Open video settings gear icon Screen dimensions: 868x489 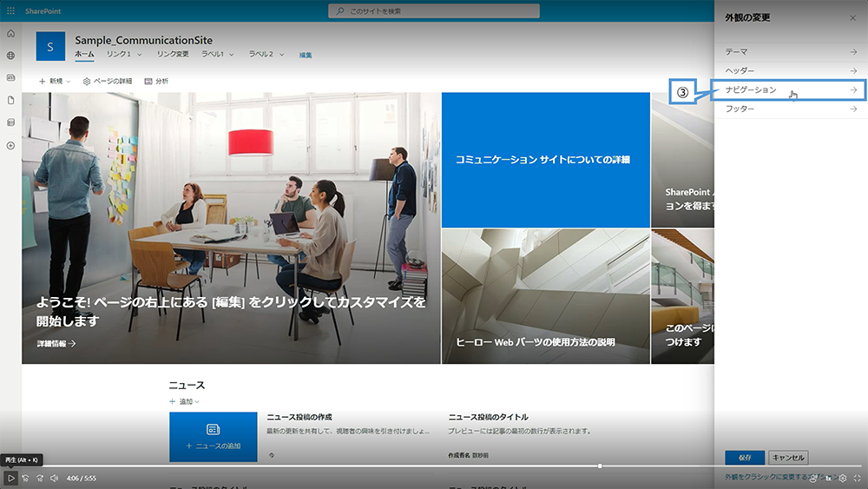842,478
